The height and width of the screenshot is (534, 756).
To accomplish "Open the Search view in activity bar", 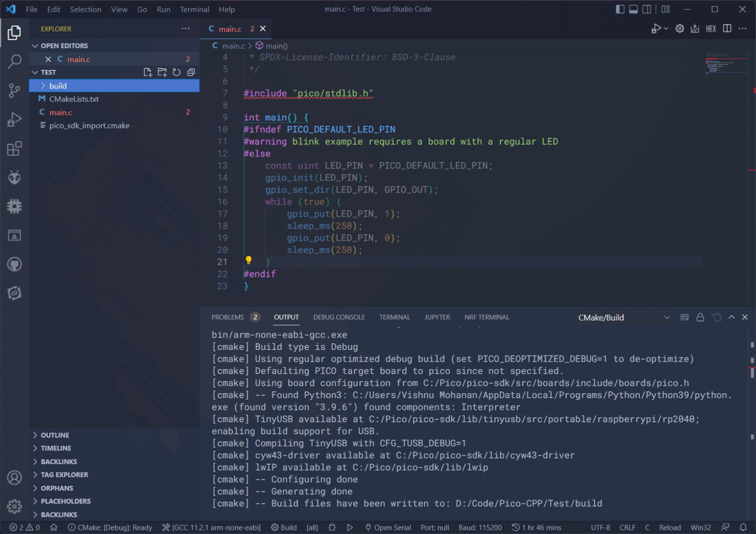I will 14,62.
